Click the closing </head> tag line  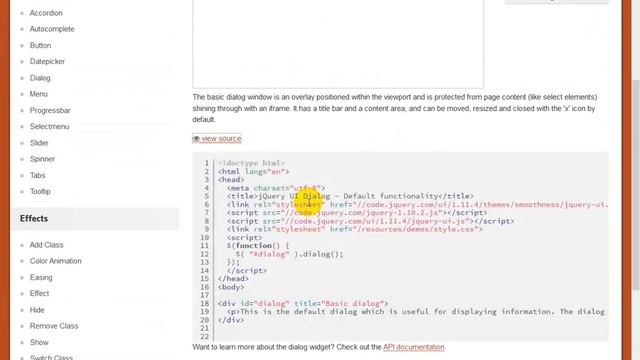[x=233, y=279]
